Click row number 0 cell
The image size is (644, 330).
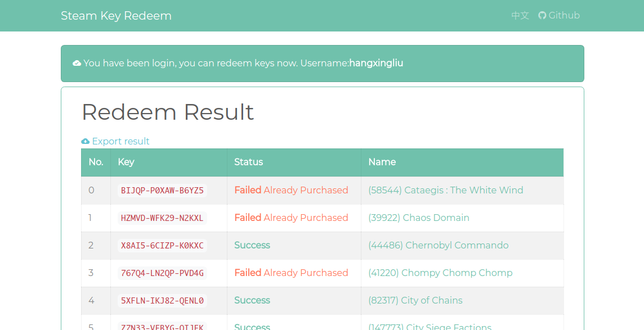coord(96,190)
